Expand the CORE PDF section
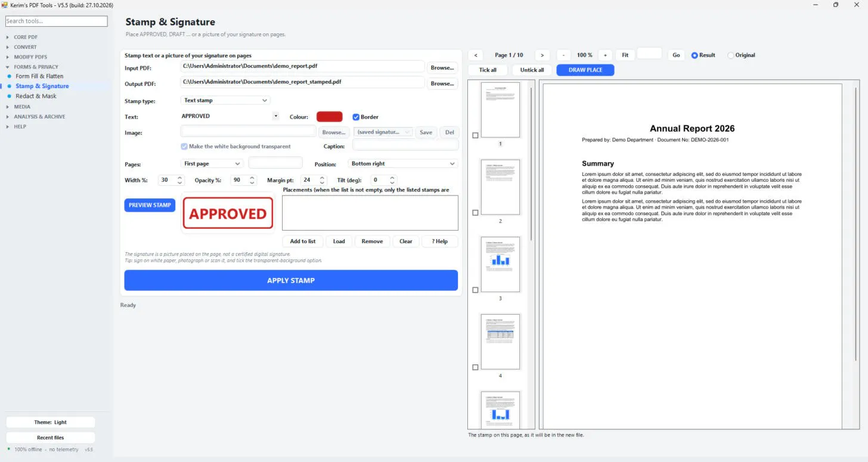This screenshot has height=462, width=868. point(26,37)
